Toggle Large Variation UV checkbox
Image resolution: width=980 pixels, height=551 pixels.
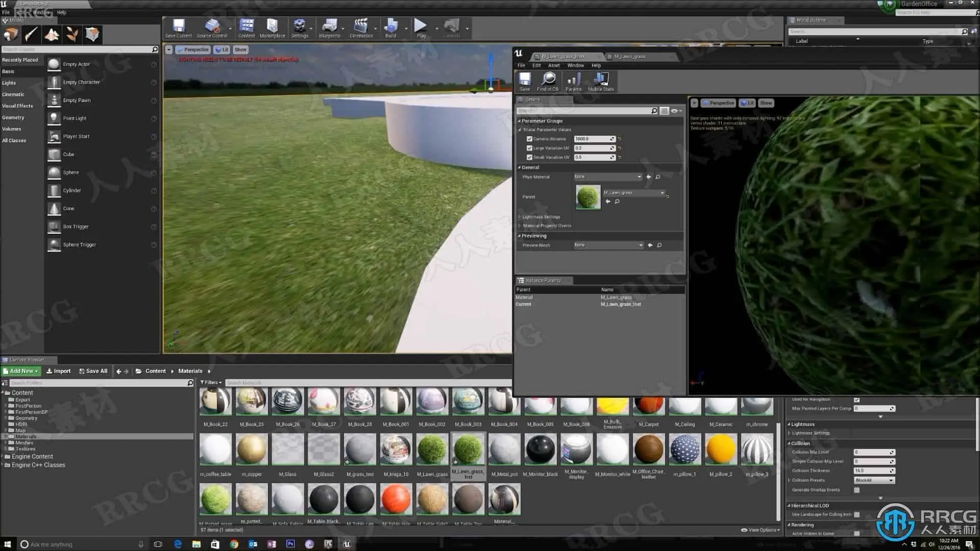pos(529,148)
